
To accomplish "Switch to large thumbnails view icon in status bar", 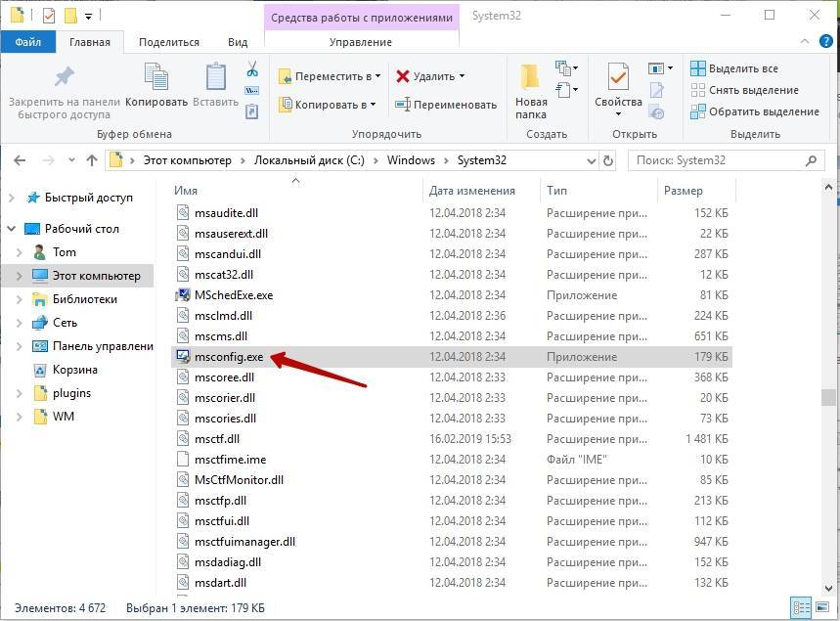I will (820, 607).
